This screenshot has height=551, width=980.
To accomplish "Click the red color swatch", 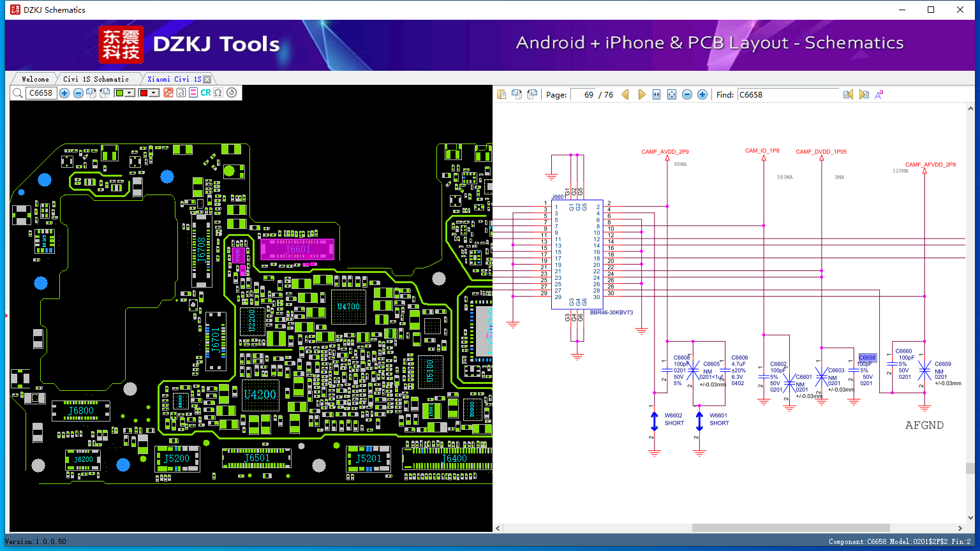I will tap(144, 93).
